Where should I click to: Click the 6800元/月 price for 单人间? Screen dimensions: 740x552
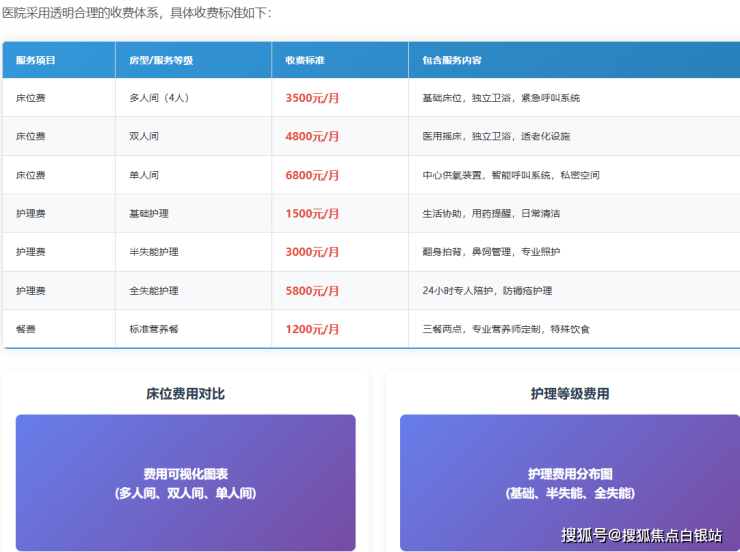pos(312,175)
